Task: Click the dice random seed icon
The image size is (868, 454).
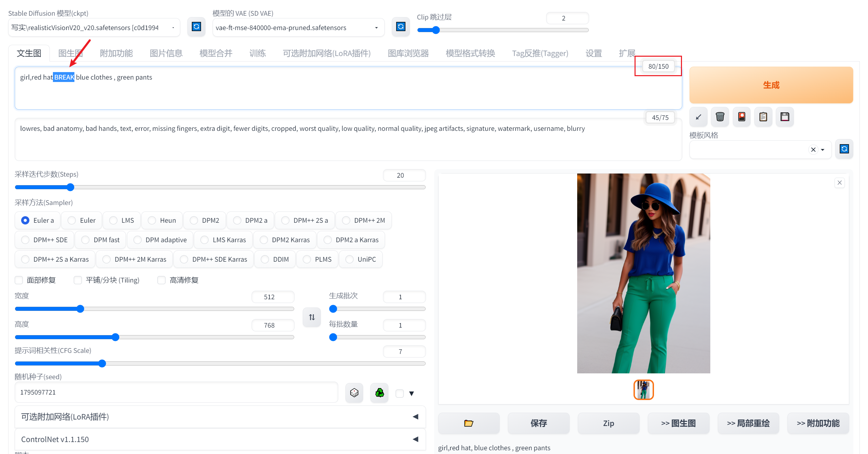Action: (x=354, y=393)
